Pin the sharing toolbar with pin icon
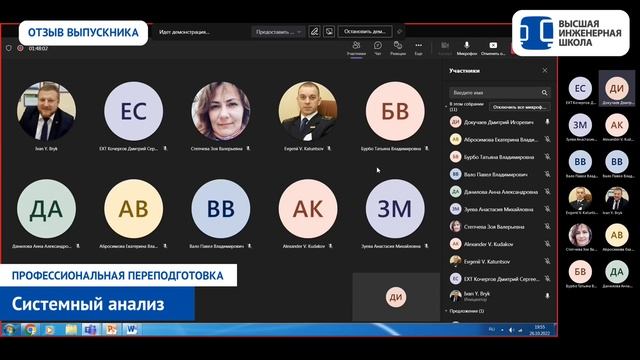Image resolution: width=640 pixels, height=360 pixels. tap(400, 31)
